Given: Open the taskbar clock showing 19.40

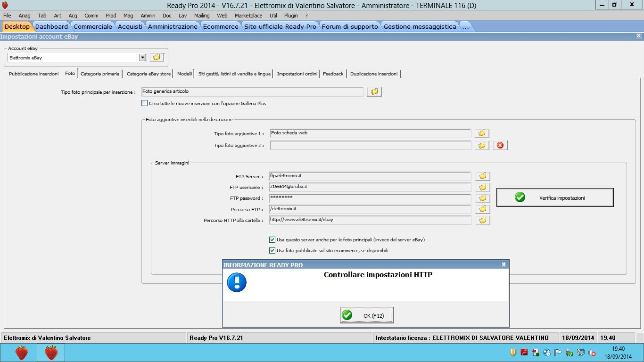Looking at the screenshot, I should pyautogui.click(x=619, y=352).
